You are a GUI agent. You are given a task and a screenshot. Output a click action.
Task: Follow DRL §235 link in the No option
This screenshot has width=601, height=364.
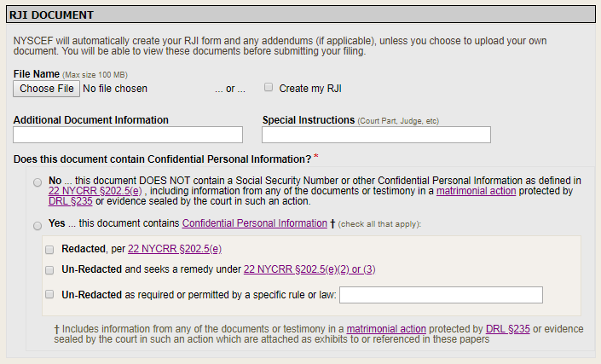pos(70,202)
